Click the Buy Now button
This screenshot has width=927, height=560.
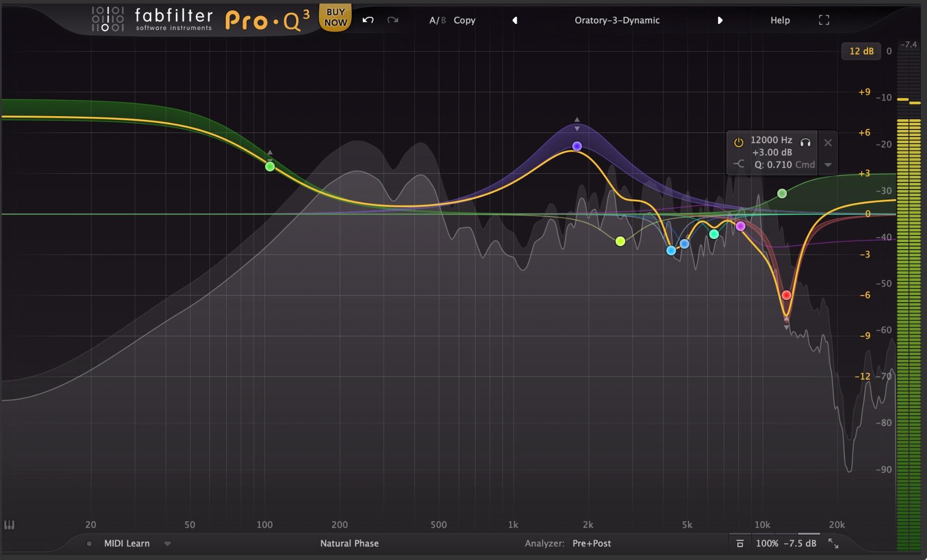coord(335,17)
